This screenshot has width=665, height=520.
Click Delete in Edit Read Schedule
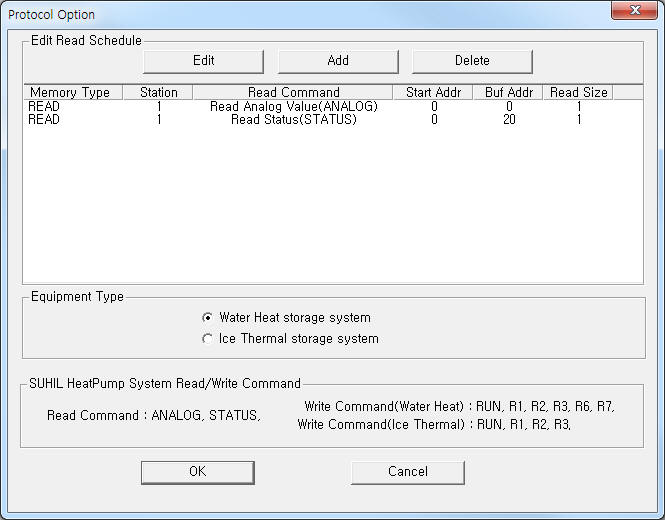pos(472,61)
